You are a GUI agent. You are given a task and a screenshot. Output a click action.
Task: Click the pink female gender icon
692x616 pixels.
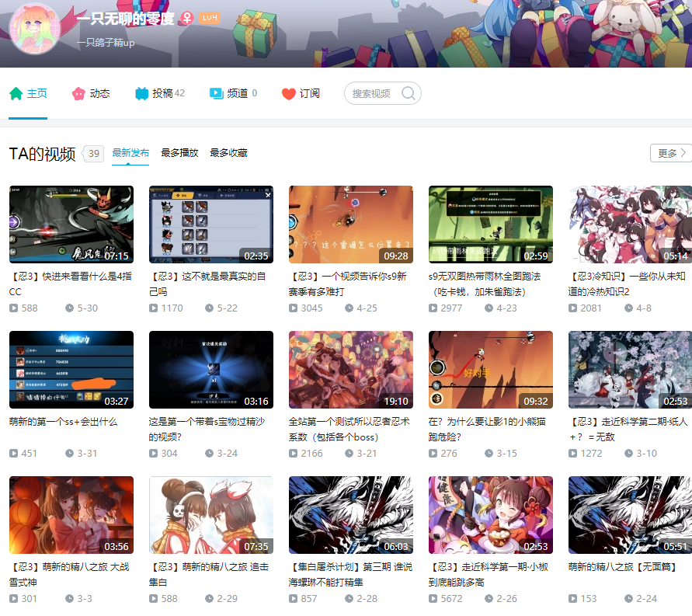[186, 18]
